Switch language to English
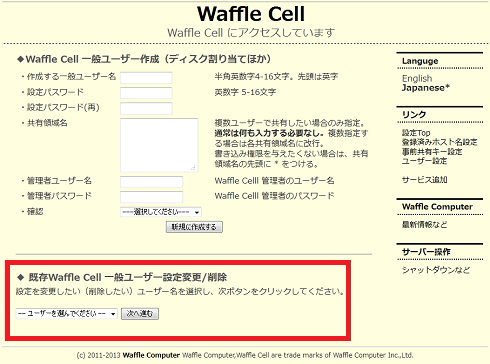This screenshot has width=490, height=364. [417, 79]
